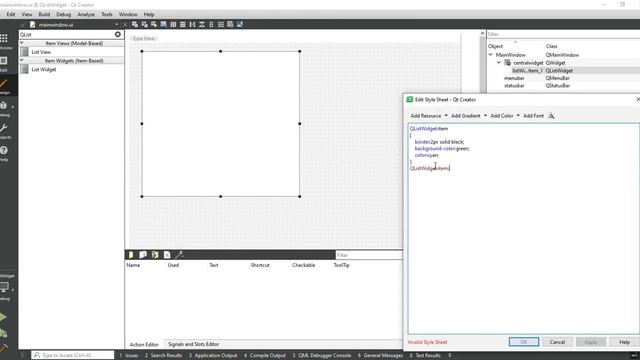Click Configure wrench icon in Action Editor
This screenshot has height=360, width=640.
click(x=179, y=255)
